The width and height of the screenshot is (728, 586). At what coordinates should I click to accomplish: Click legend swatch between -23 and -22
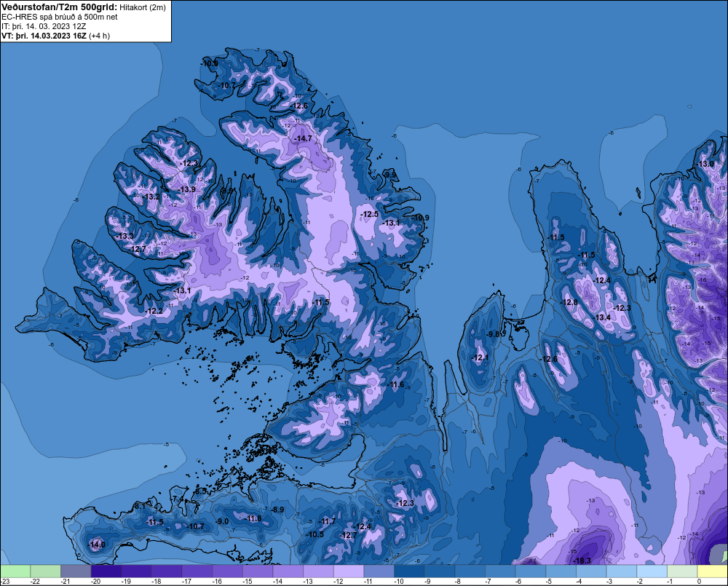coord(15,571)
